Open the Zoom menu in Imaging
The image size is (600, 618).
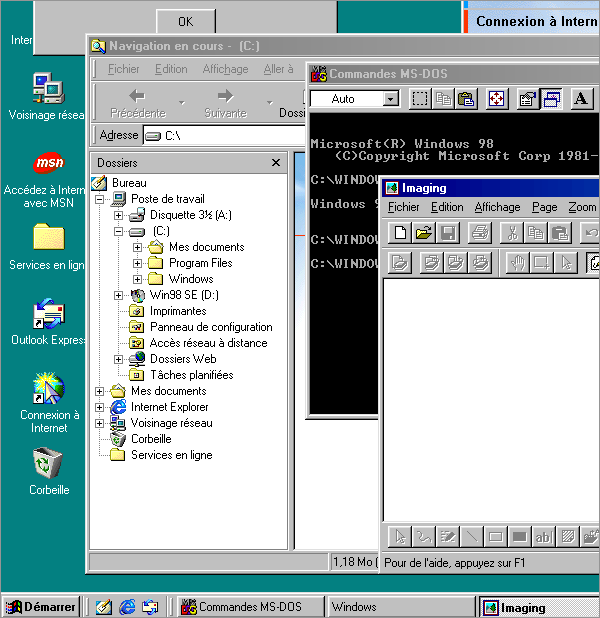point(582,207)
